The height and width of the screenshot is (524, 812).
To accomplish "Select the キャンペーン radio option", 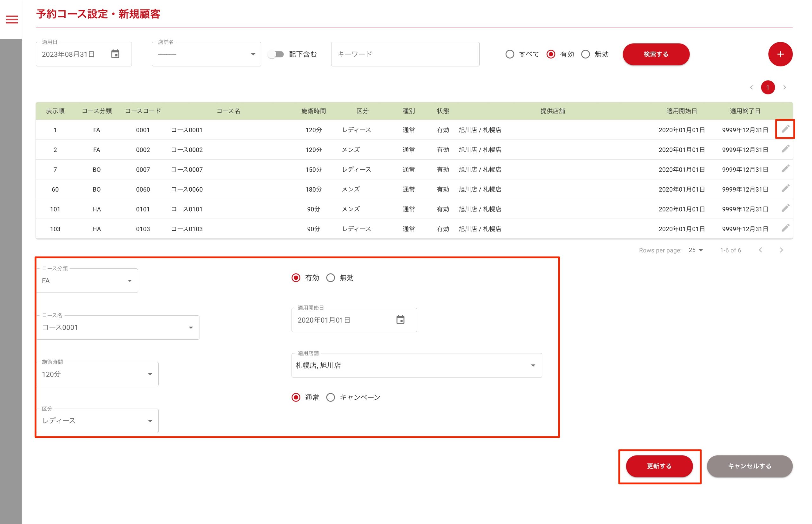I will pos(330,397).
